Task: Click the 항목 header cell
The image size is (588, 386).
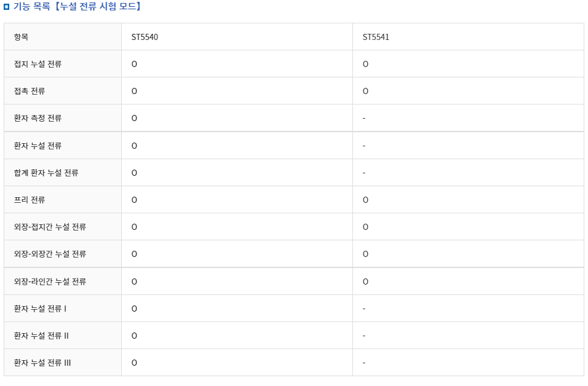Action: click(x=22, y=37)
